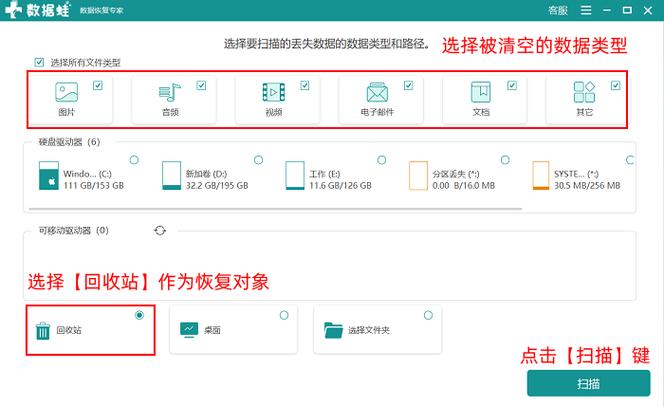Select the Windows (C:) radio button
Image resolution: width=664 pixels, height=407 pixels.
tap(134, 160)
